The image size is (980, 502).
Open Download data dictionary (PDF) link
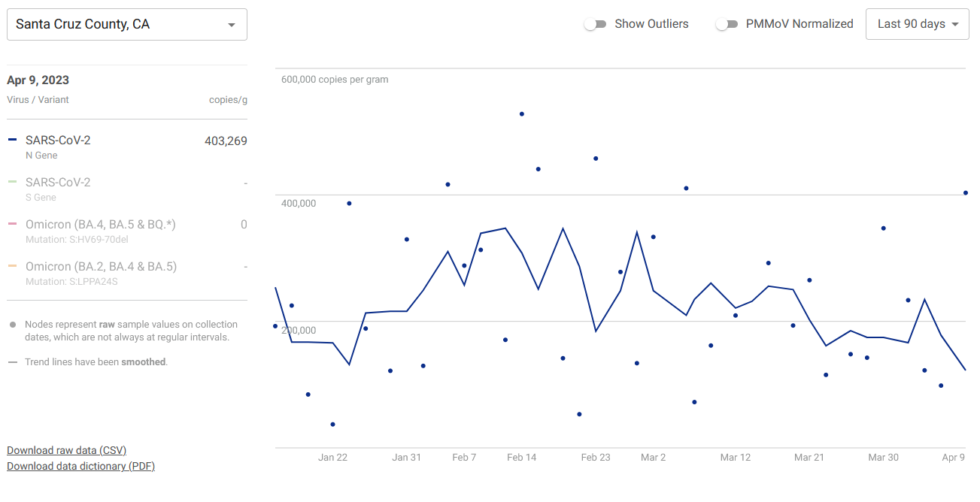tap(80, 466)
